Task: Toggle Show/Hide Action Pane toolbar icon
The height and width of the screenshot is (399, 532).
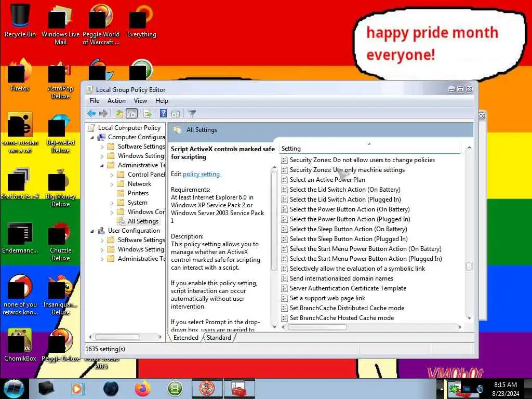Action: click(x=176, y=114)
